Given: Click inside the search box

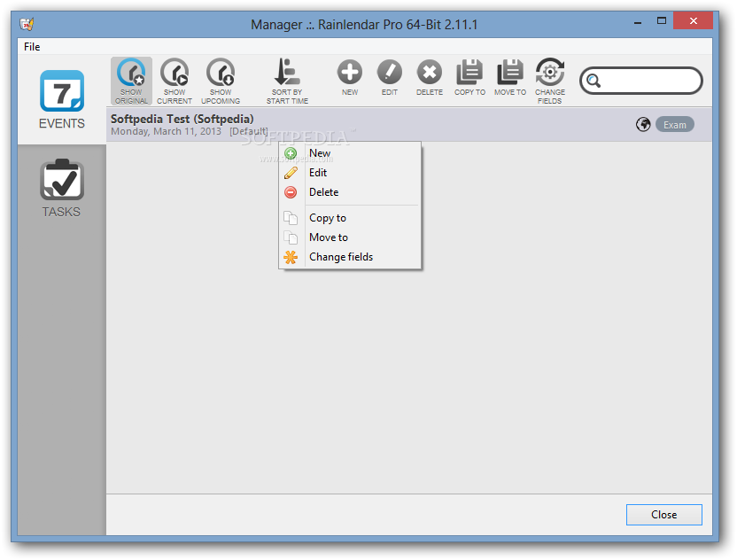Looking at the screenshot, I should point(641,81).
